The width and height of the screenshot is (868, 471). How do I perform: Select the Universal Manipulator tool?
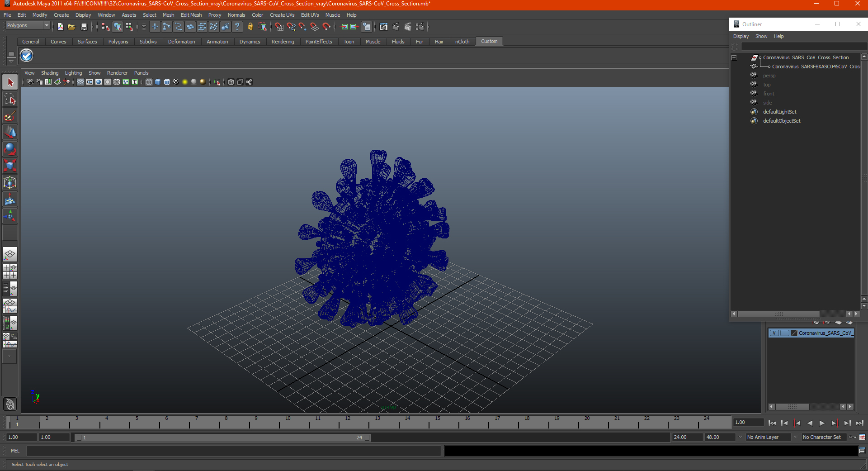[10, 182]
